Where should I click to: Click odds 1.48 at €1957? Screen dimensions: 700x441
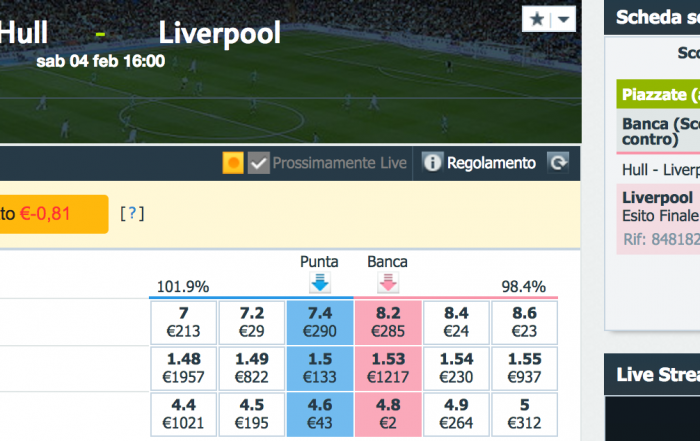184,368
